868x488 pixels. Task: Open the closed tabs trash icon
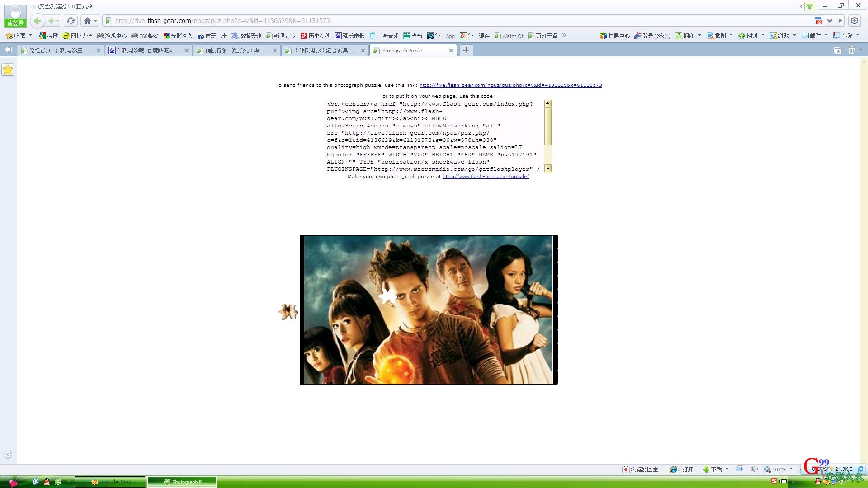coord(852,51)
